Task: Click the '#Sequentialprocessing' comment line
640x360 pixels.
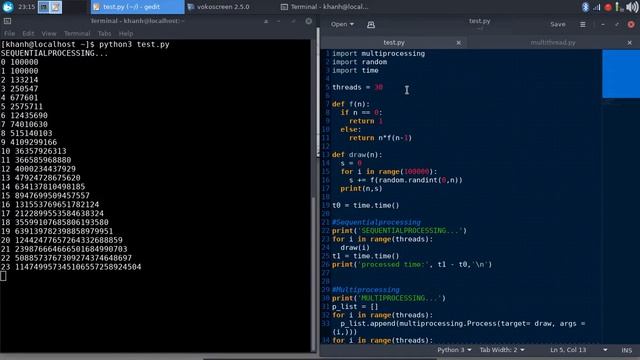Action: click(x=376, y=222)
